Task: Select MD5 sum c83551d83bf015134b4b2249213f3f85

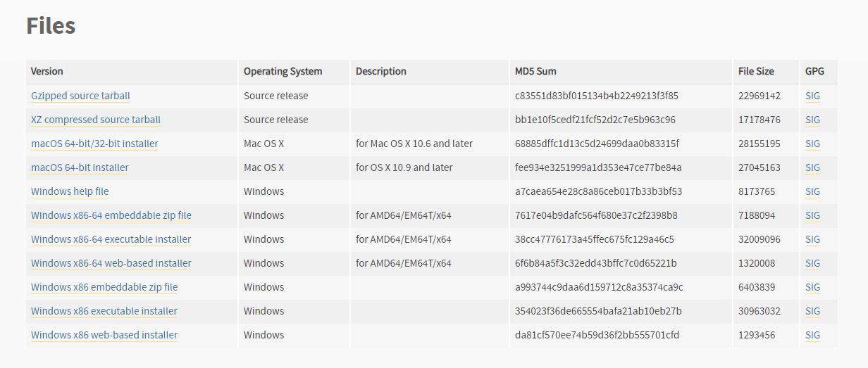Action: tap(597, 96)
